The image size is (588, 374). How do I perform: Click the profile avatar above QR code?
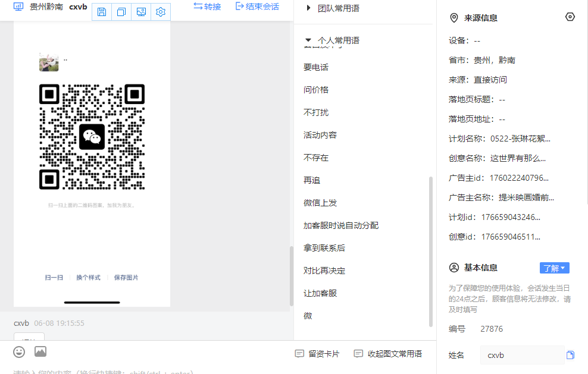point(49,62)
